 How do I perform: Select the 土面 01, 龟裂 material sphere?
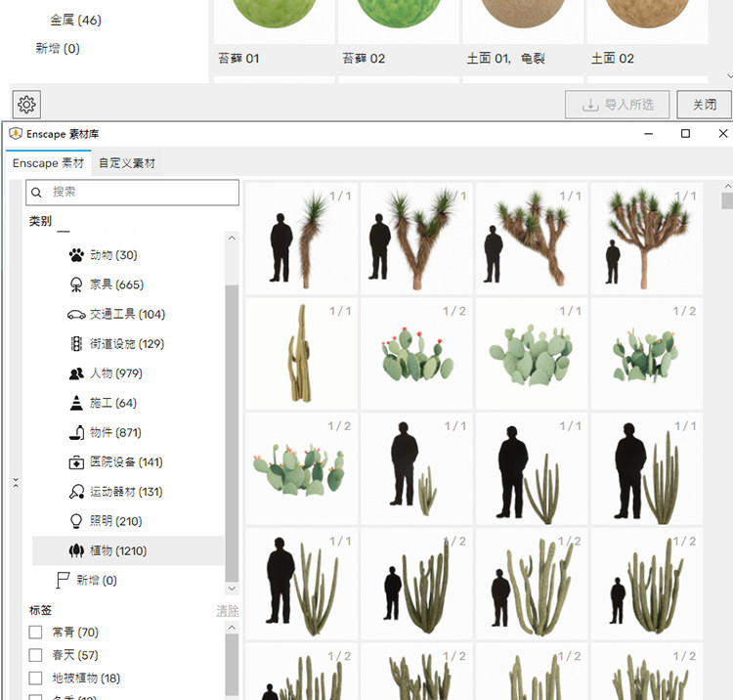pos(523,13)
